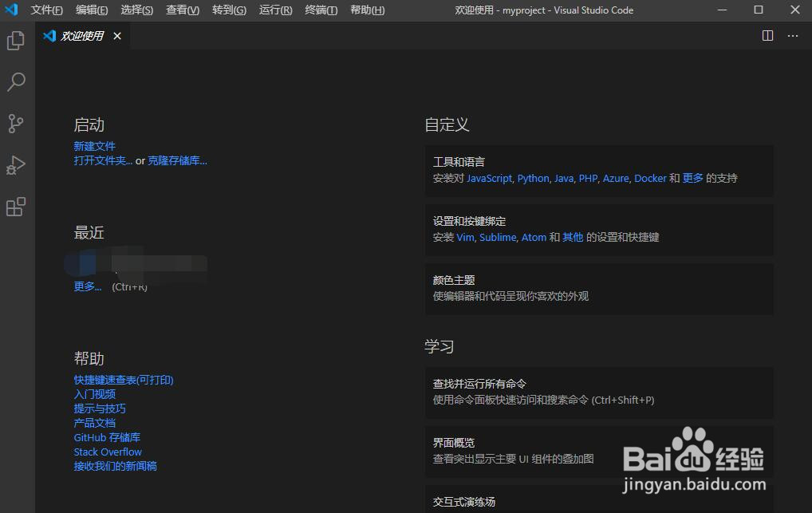Install Atom keybindings link
Screen dimensions: 812x513
point(534,237)
